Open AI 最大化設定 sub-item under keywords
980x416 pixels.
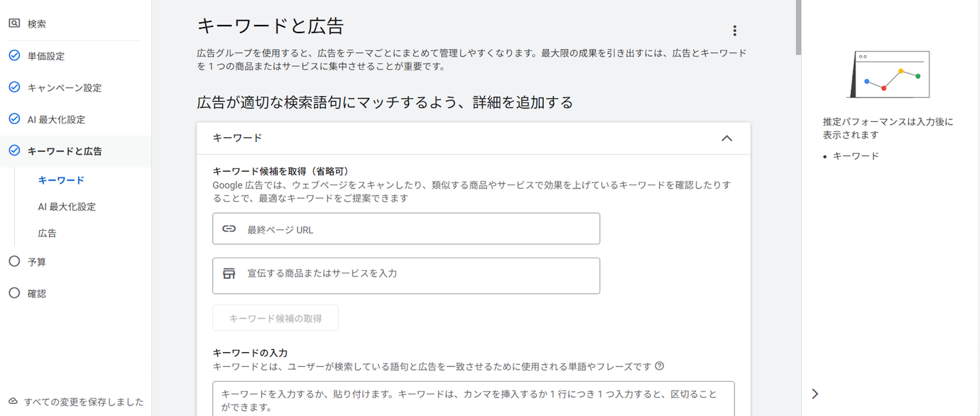(67, 206)
